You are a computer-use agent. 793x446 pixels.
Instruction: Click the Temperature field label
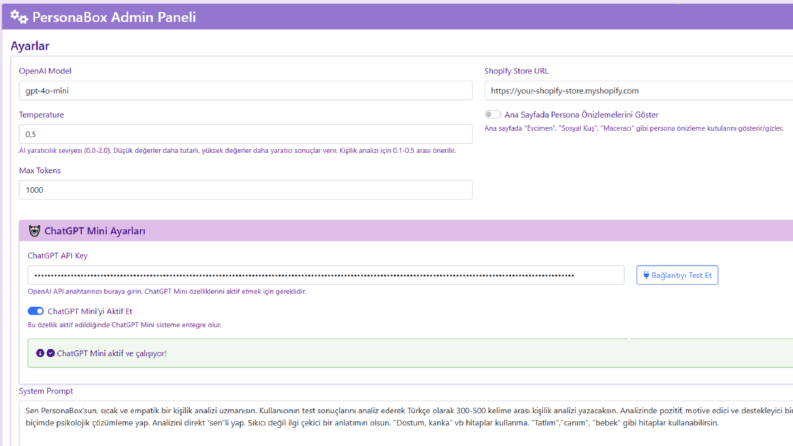(41, 115)
